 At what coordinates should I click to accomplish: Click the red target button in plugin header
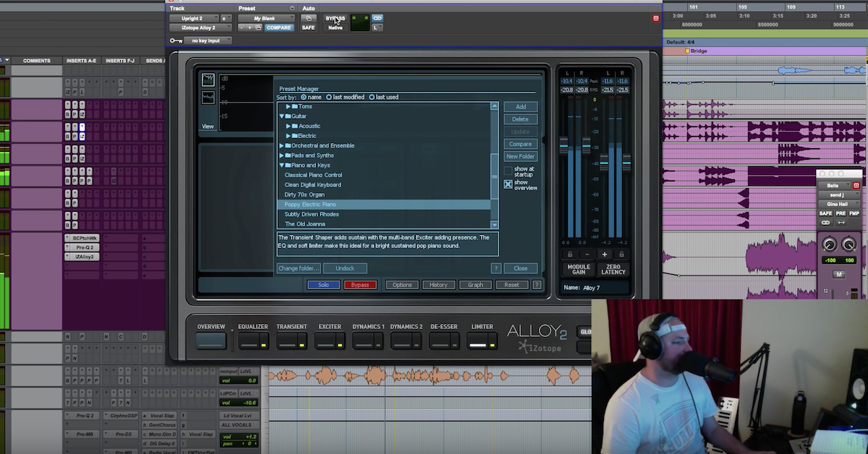(656, 18)
